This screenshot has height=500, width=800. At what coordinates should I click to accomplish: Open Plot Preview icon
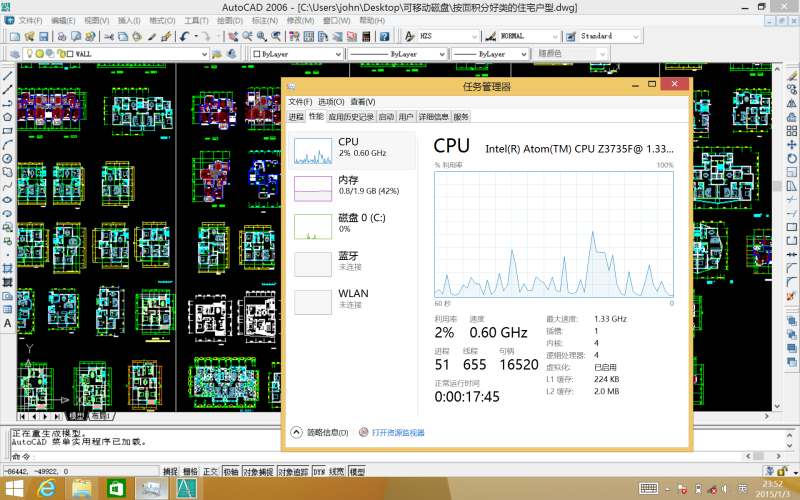coord(76,36)
